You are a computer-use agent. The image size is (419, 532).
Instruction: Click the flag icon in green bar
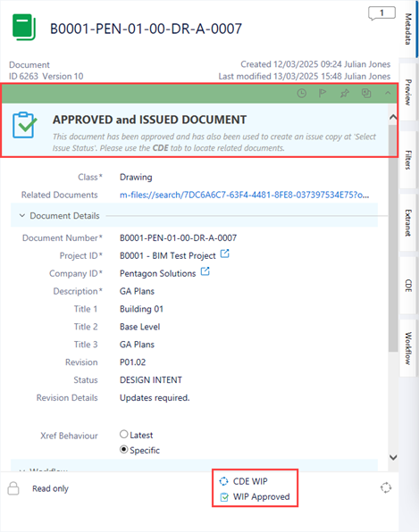pyautogui.click(x=323, y=93)
